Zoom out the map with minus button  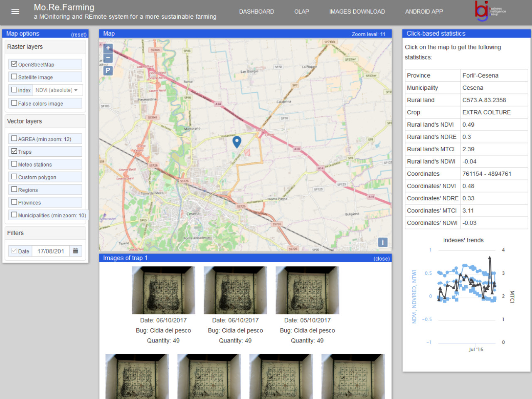coord(108,58)
